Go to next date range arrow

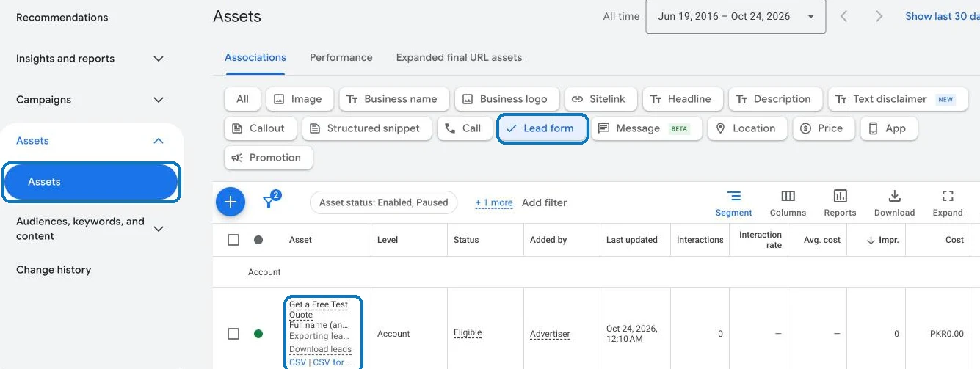point(879,16)
